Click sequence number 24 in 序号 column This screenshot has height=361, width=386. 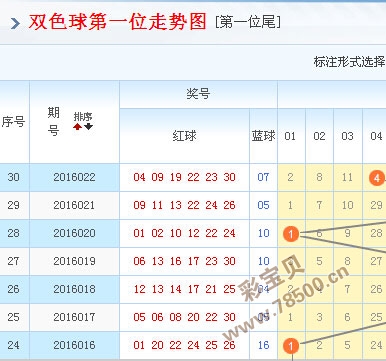[x=13, y=345]
